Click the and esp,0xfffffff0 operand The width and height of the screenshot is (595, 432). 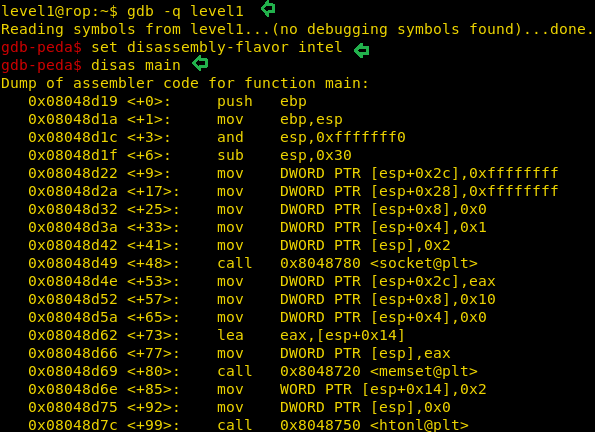pyautogui.click(x=343, y=137)
